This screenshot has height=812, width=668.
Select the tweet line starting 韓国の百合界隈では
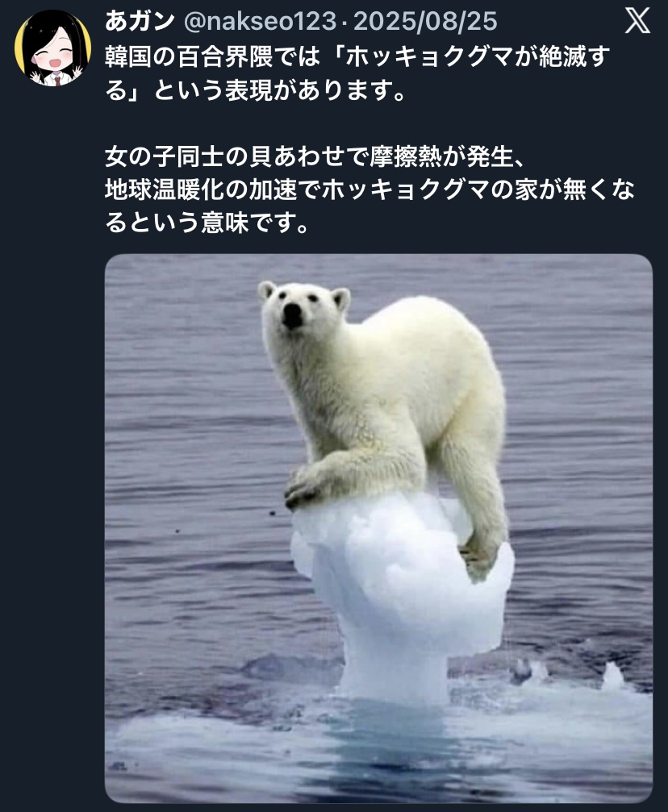click(357, 57)
